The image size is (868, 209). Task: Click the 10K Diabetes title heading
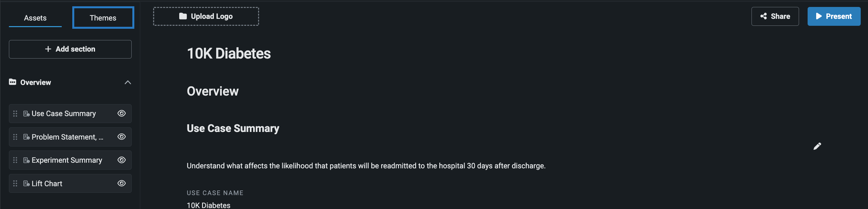(229, 53)
